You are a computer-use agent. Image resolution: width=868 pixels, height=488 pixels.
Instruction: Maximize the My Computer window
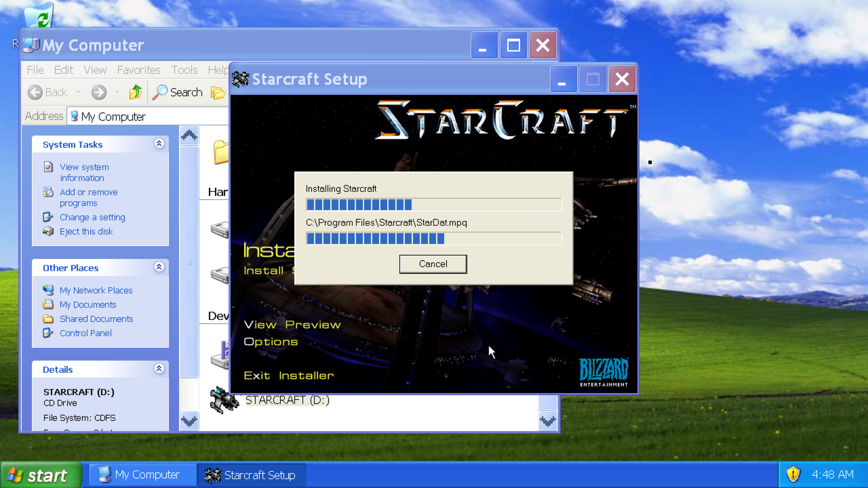(x=513, y=45)
